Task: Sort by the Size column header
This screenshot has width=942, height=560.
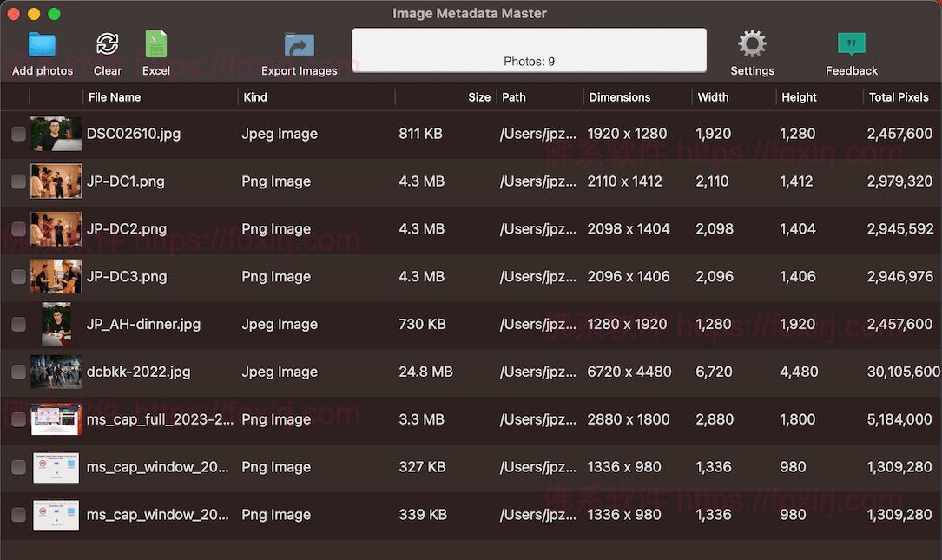Action: click(x=479, y=97)
